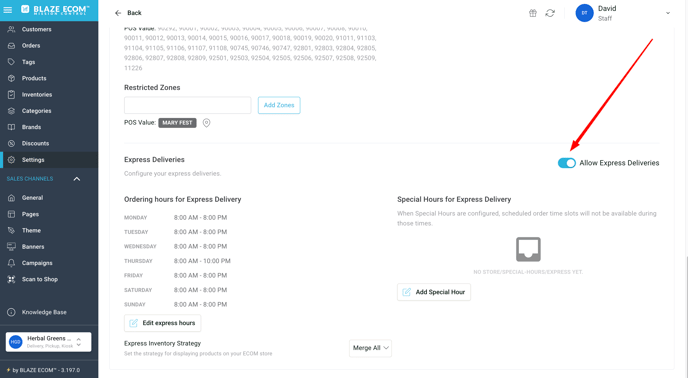Click the David user avatar
This screenshot has width=688, height=378.
point(584,13)
